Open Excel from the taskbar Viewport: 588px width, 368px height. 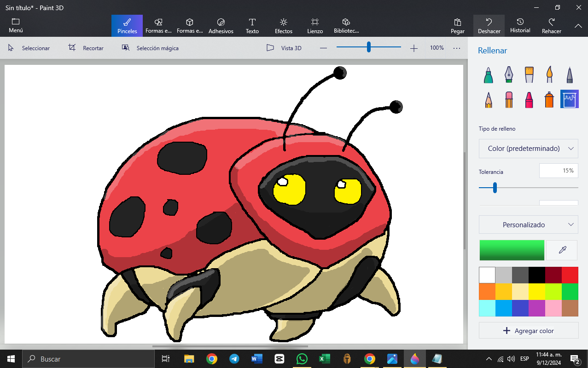(x=324, y=359)
